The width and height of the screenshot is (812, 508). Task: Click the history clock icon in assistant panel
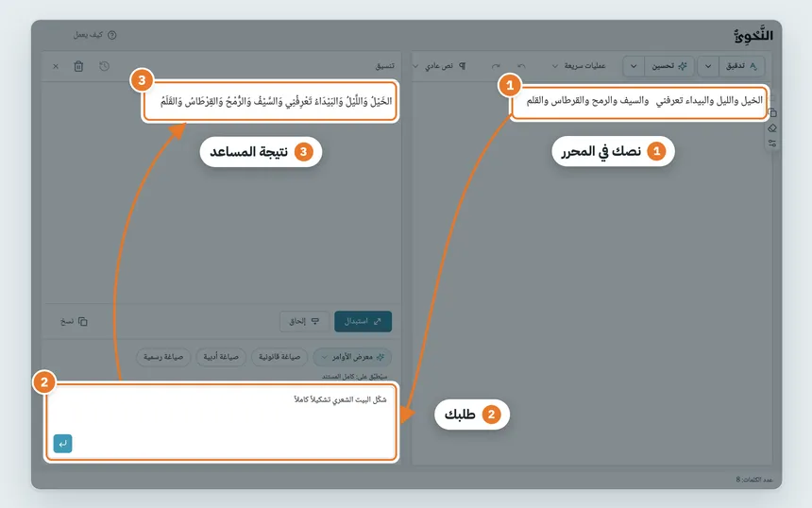[104, 66]
